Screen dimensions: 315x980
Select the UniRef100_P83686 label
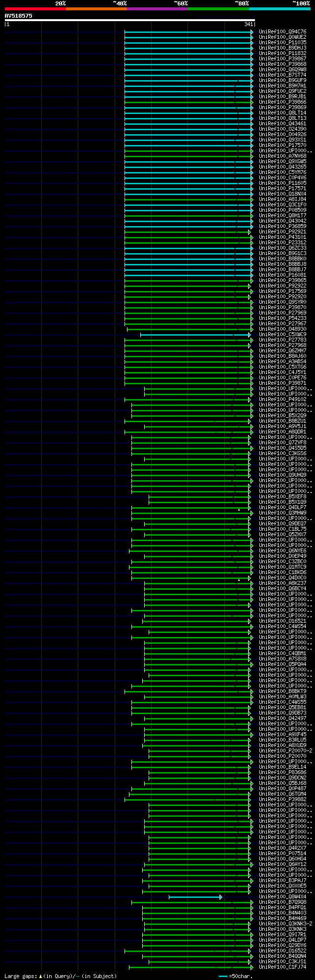tap(283, 773)
